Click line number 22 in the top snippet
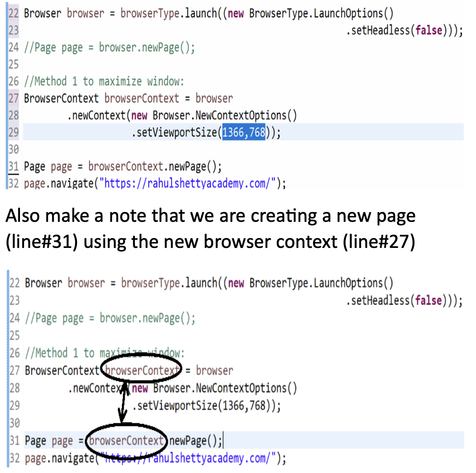Viewport: 476px width, 473px height. pos(14,13)
